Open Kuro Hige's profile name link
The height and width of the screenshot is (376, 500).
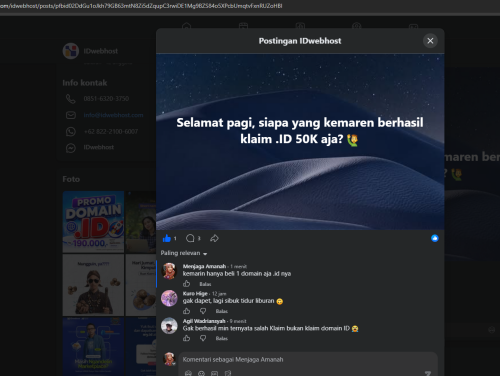click(195, 294)
